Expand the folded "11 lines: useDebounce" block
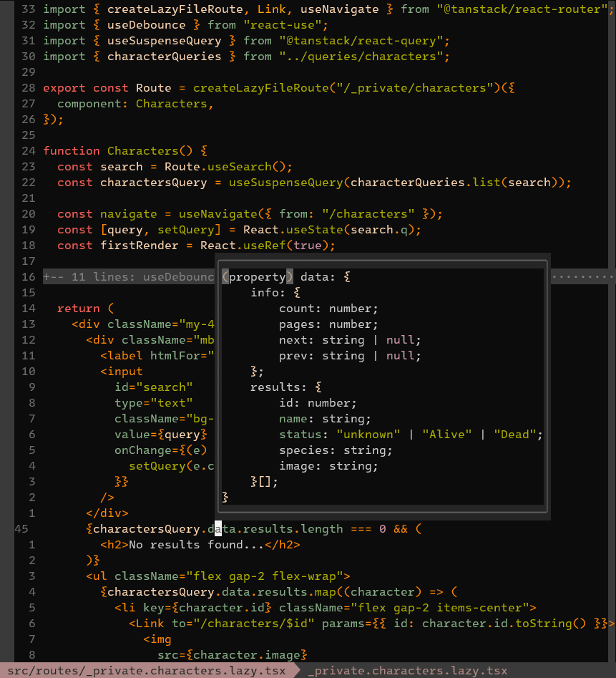The width and height of the screenshot is (616, 678). pos(129,277)
